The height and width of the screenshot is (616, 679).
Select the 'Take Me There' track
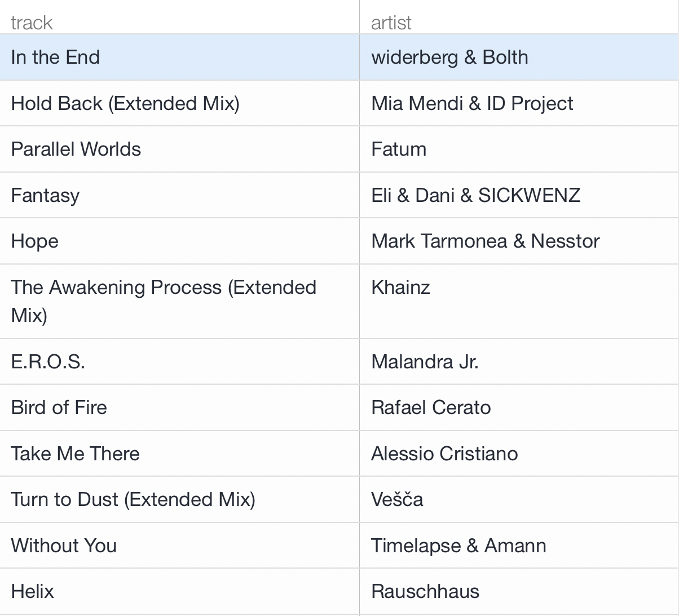click(x=75, y=454)
